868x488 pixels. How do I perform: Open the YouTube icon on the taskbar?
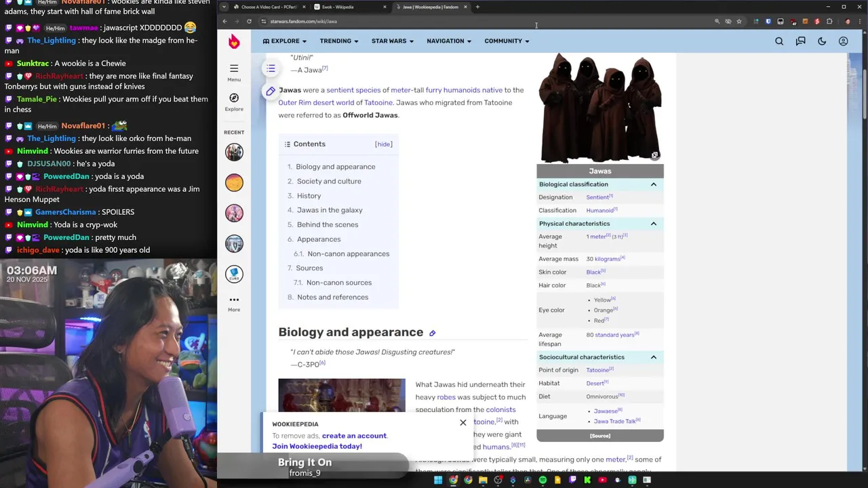pos(602,480)
